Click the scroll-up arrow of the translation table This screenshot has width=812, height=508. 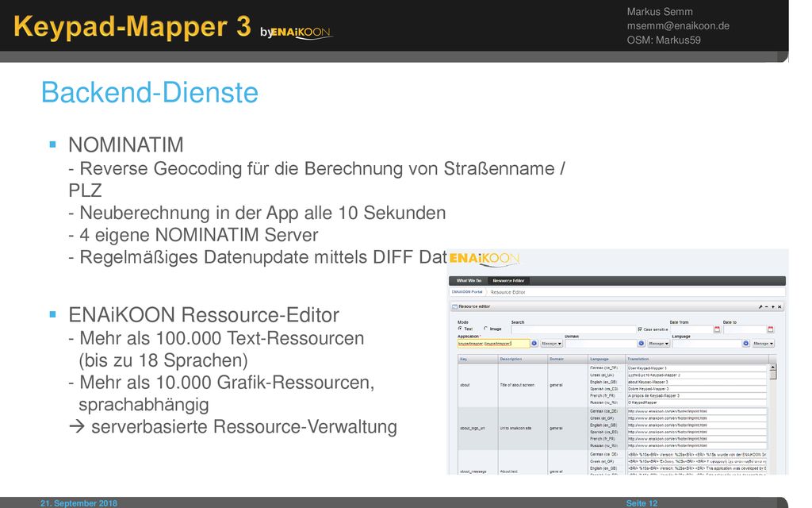click(772, 367)
